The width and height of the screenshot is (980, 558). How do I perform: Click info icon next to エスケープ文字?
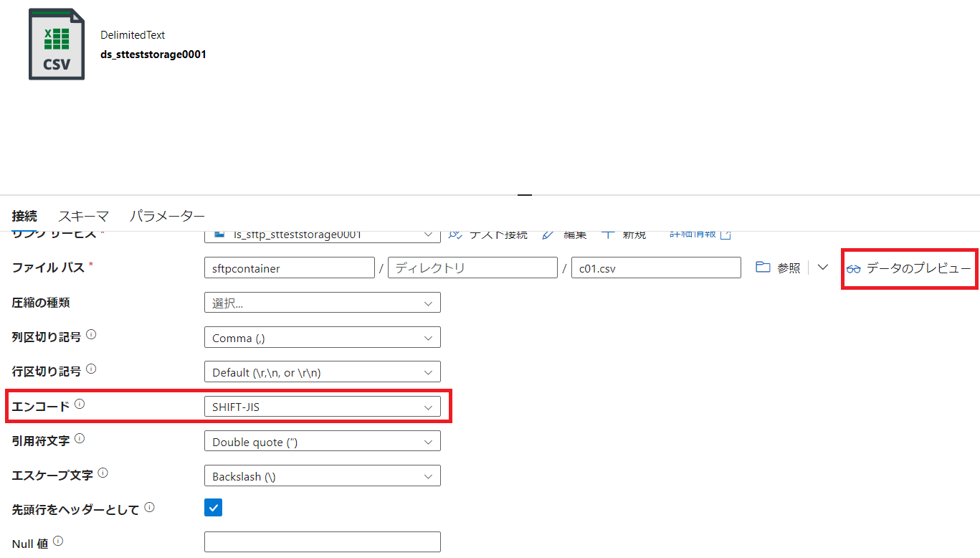click(103, 473)
